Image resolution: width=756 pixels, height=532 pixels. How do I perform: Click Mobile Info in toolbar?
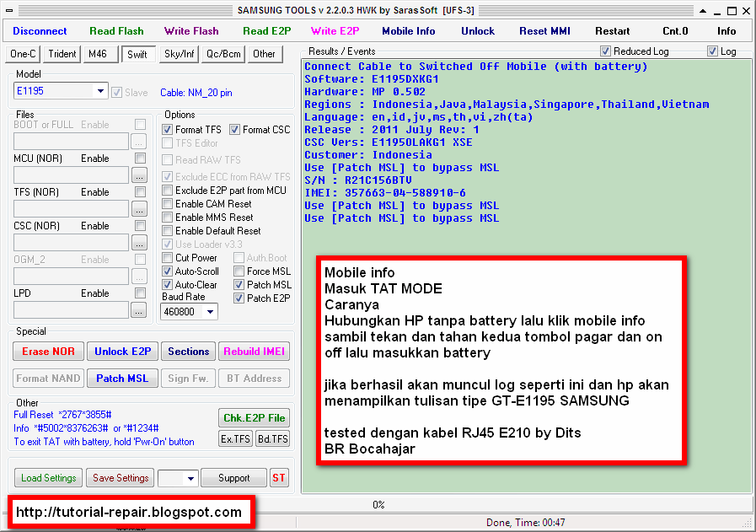pos(409,31)
